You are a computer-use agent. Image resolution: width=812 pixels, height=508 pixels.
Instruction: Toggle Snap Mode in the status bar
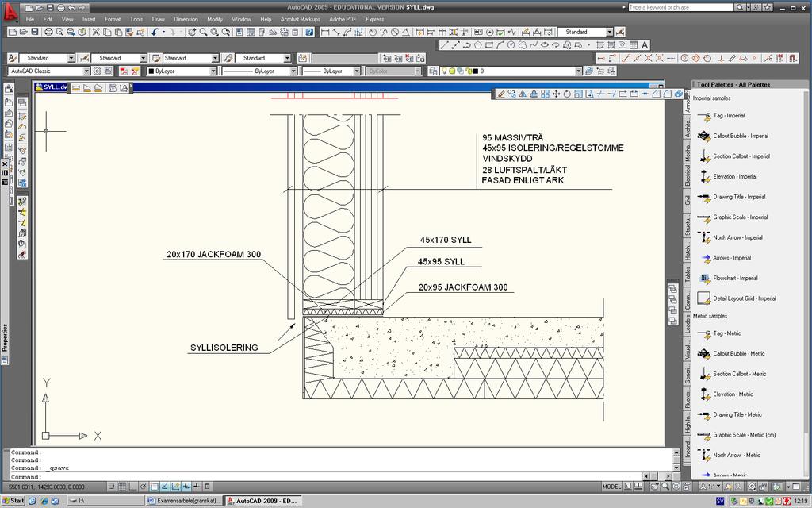(x=111, y=487)
